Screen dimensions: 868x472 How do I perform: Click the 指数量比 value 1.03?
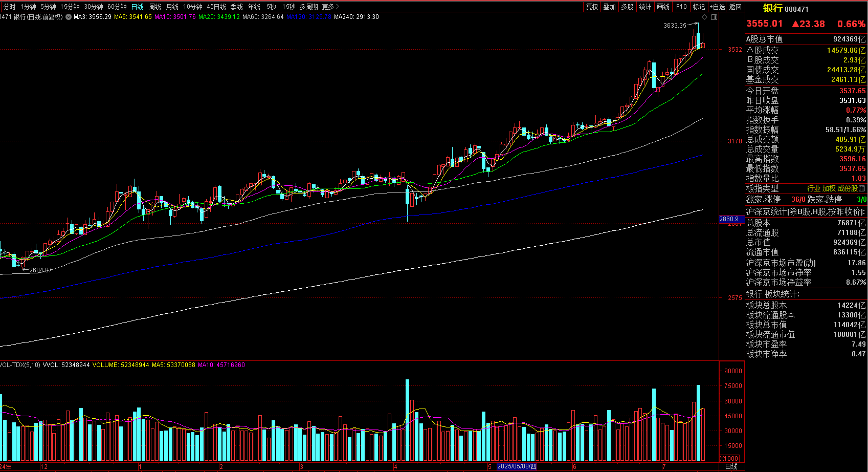pyautogui.click(x=859, y=179)
